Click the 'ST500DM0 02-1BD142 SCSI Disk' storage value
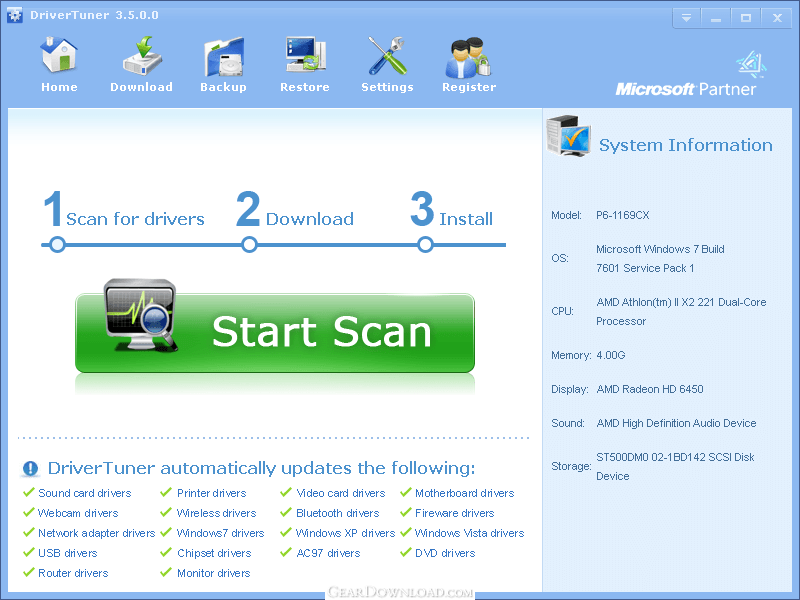Viewport: 800px width, 600px height. tap(675, 457)
